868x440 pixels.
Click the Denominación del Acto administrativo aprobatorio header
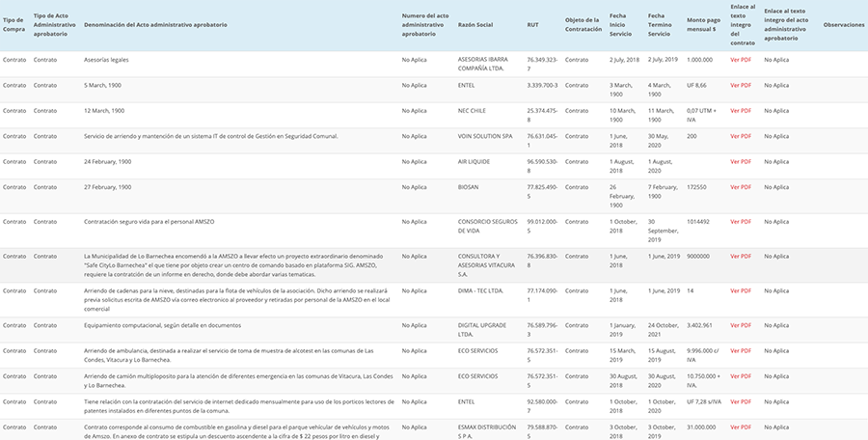[x=155, y=25]
